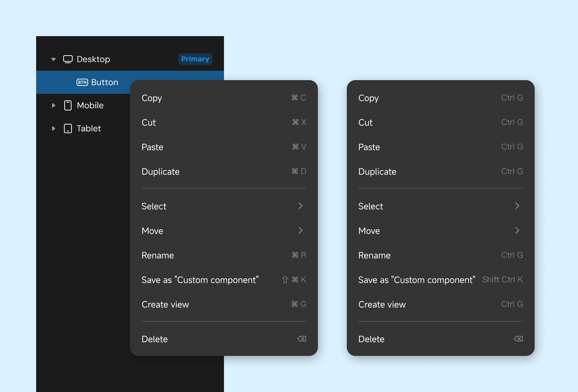Viewport: 578px width, 392px height.
Task: Open Move submenu chevron in right menu
Action: click(x=517, y=230)
